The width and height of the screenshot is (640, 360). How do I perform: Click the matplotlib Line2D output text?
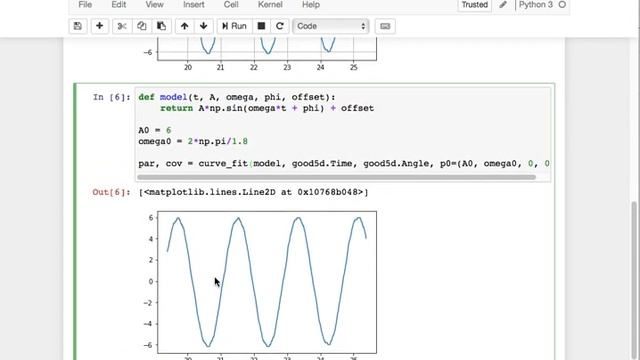tap(253, 192)
